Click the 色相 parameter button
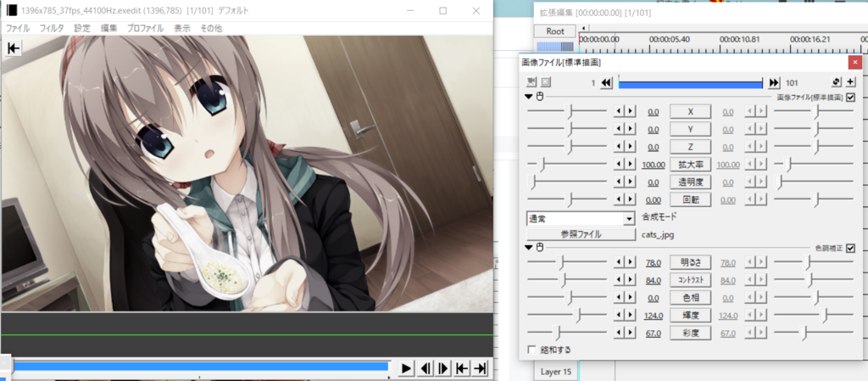Screen dimensions: 868x381 [690, 298]
